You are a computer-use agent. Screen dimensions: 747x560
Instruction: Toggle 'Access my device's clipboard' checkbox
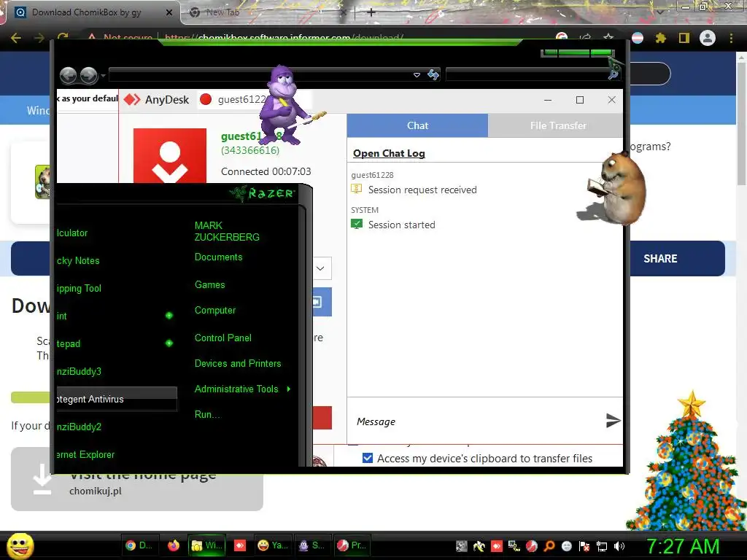click(368, 458)
